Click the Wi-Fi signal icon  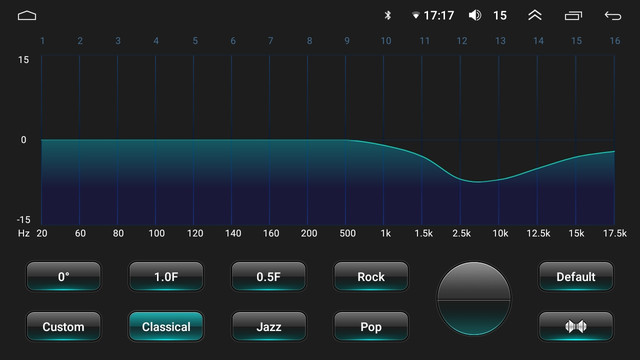click(x=416, y=16)
